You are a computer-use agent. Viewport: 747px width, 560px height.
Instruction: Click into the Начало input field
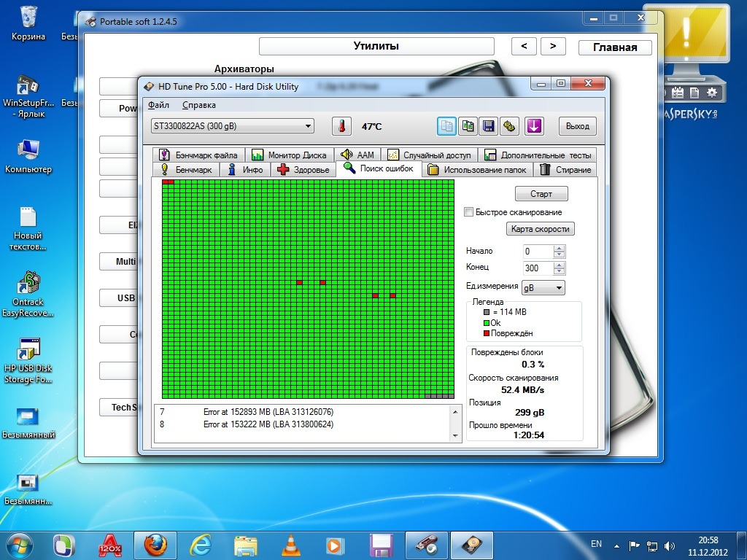[x=538, y=252]
